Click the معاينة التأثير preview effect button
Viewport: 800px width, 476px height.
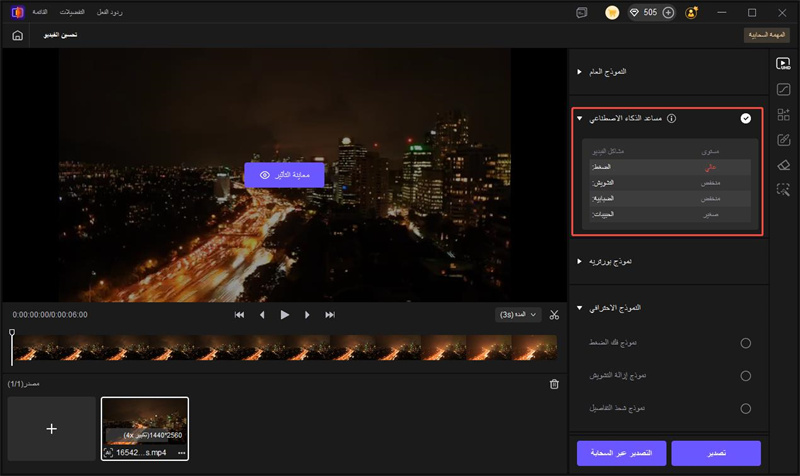tap(284, 174)
